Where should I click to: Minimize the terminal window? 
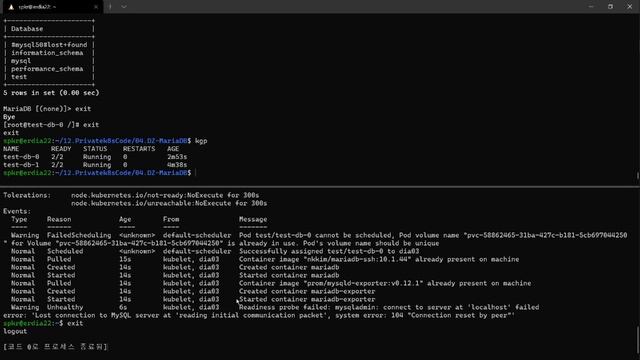pyautogui.click(x=591, y=7)
